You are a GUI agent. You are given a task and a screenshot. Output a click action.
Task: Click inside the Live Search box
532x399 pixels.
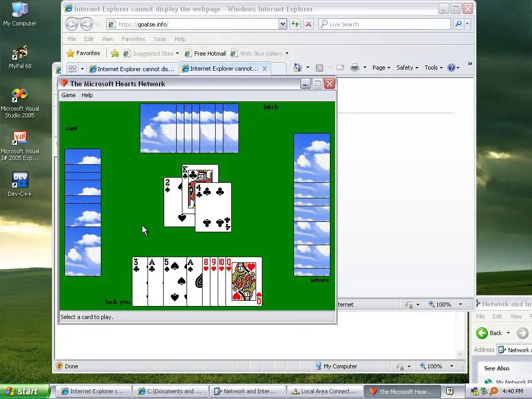pyautogui.click(x=385, y=24)
